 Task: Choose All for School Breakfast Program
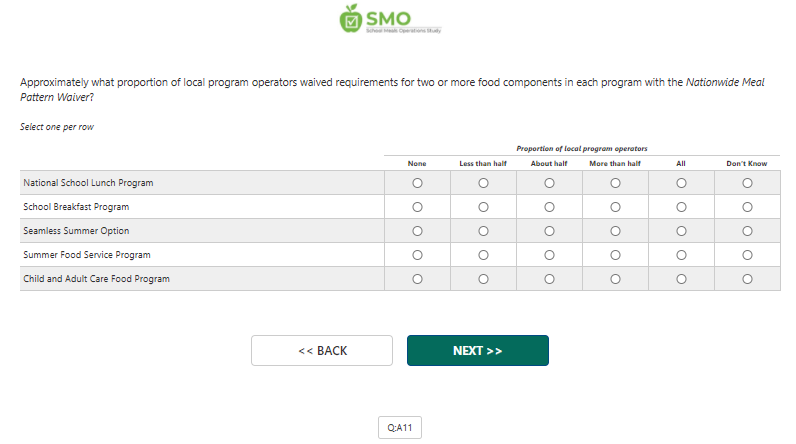(x=681, y=207)
